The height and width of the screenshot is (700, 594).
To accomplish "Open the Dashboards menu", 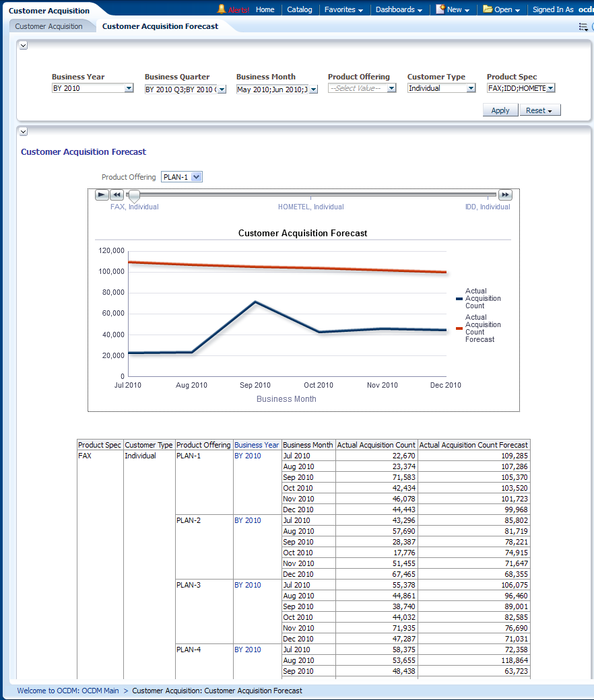I will 399,9.
